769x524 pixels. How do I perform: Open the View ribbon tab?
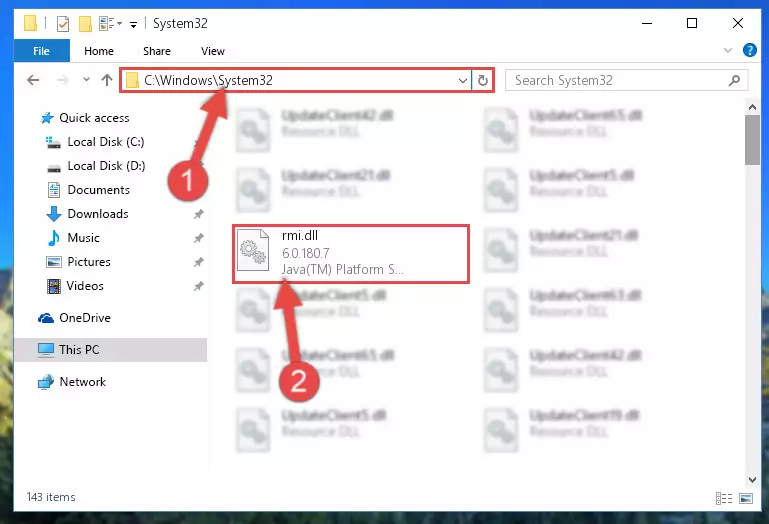[212, 51]
